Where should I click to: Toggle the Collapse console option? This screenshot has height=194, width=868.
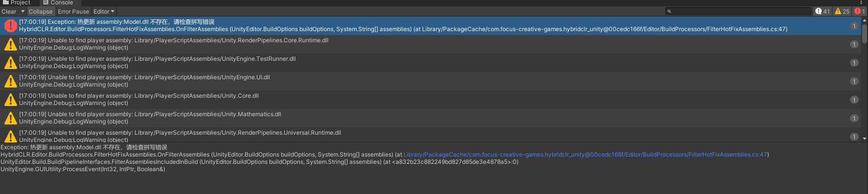tap(40, 11)
